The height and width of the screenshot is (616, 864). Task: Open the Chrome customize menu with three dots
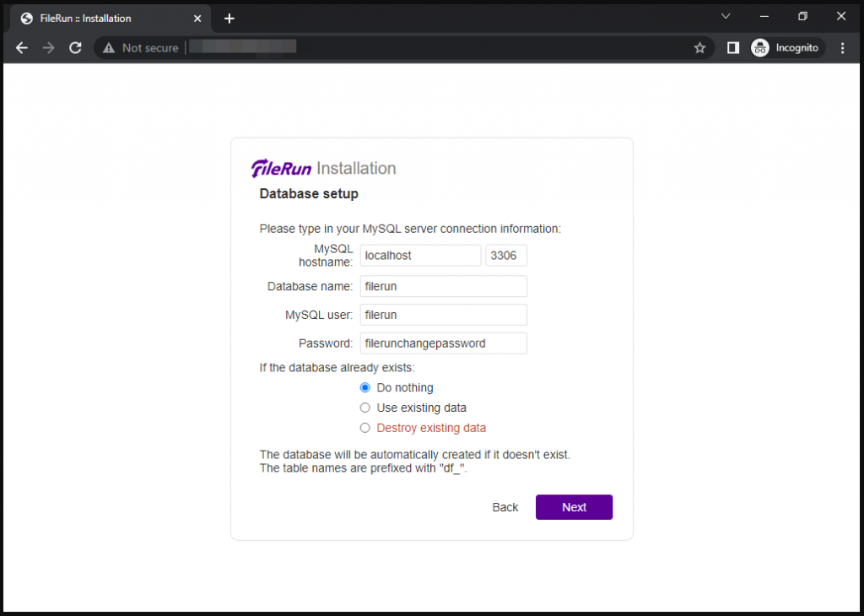click(x=842, y=48)
